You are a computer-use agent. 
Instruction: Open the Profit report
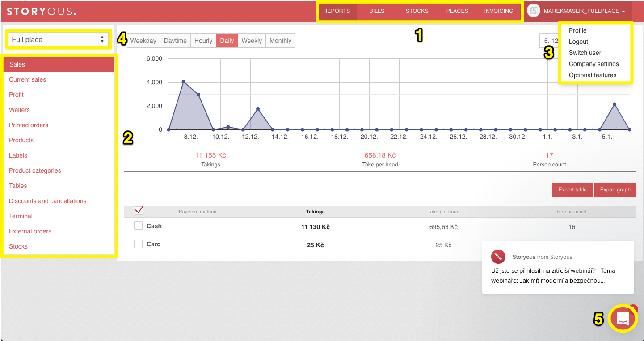[x=16, y=95]
